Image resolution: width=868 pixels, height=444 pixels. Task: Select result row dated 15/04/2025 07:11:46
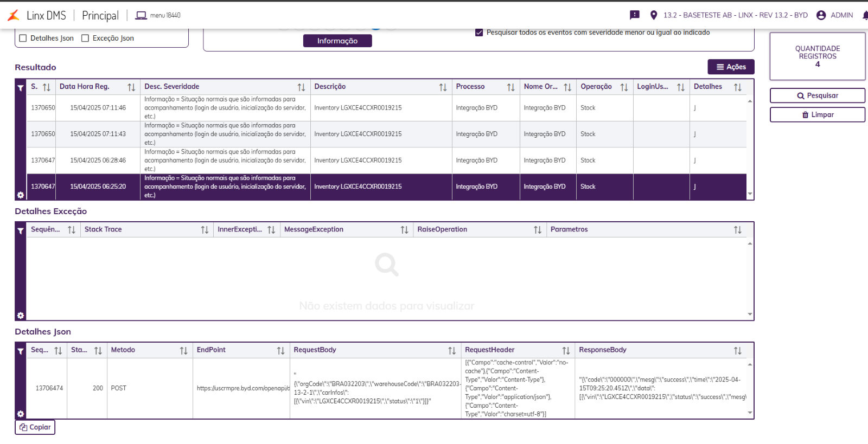coord(387,108)
